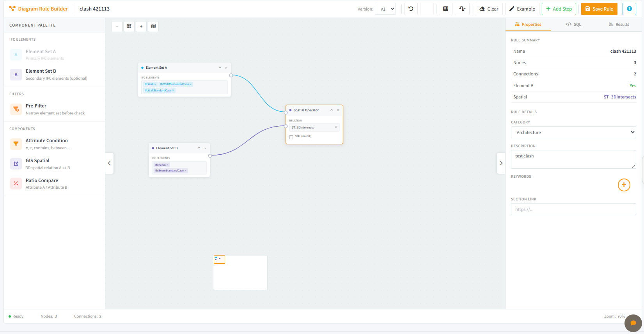644x334 pixels.
Task: Open the chat bubble widget
Action: 633,323
